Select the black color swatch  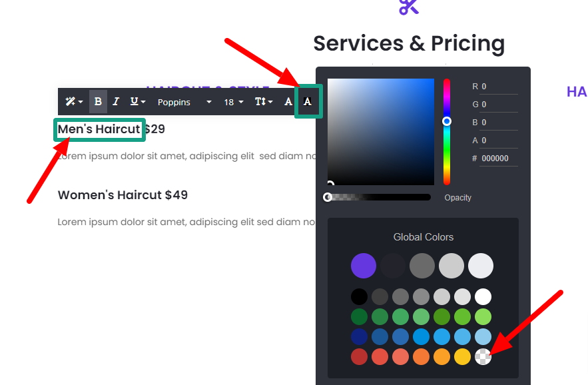358,296
